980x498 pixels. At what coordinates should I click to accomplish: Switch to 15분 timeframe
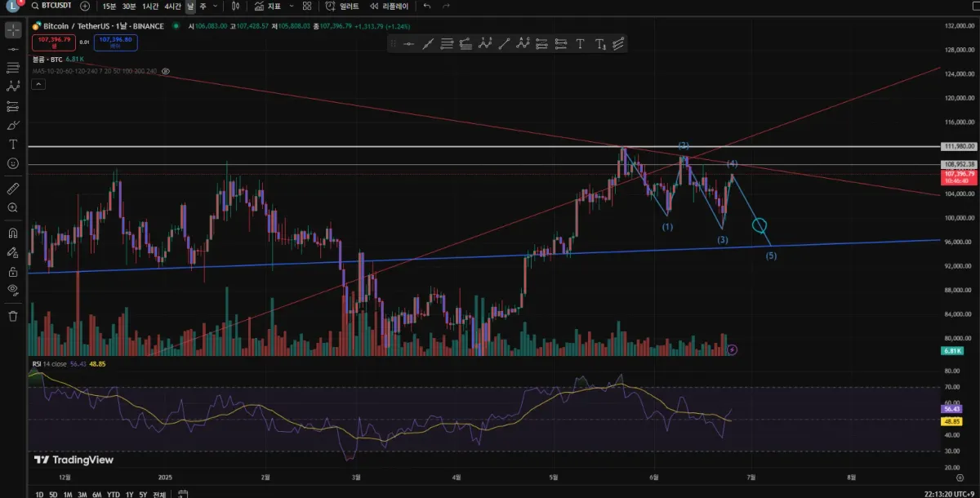pos(109,6)
